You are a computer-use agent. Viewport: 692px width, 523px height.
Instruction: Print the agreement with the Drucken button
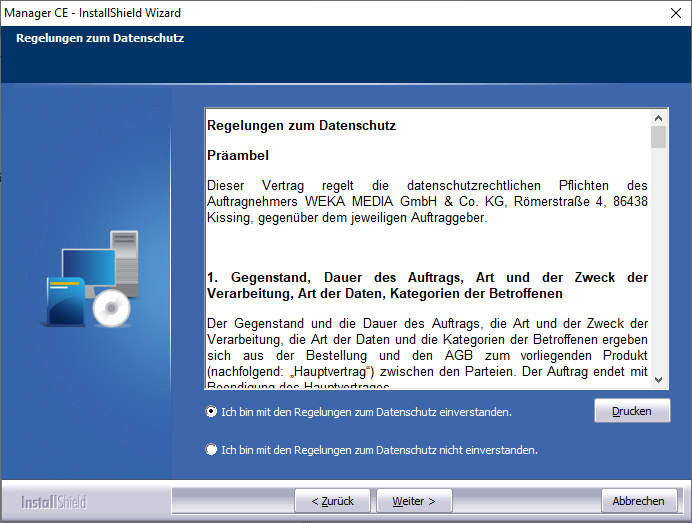click(x=632, y=411)
